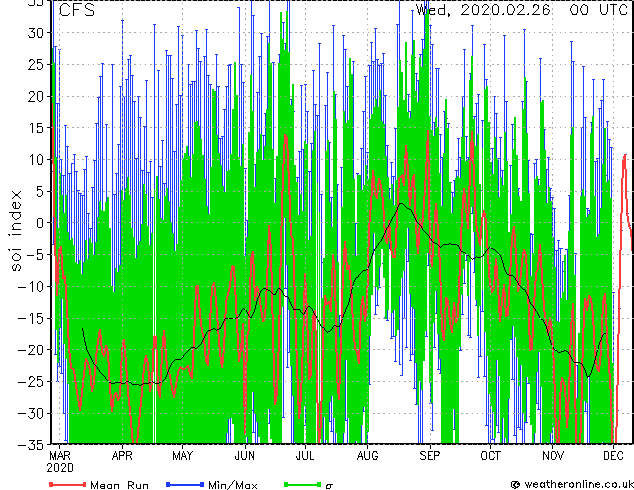Click the y-axis value 5
The image size is (634, 490).
click(x=39, y=191)
